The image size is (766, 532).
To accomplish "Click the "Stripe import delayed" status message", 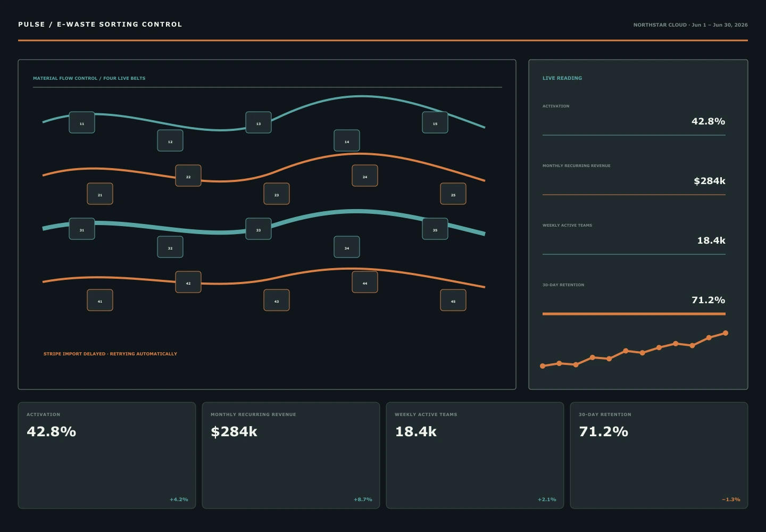I will coord(110,354).
